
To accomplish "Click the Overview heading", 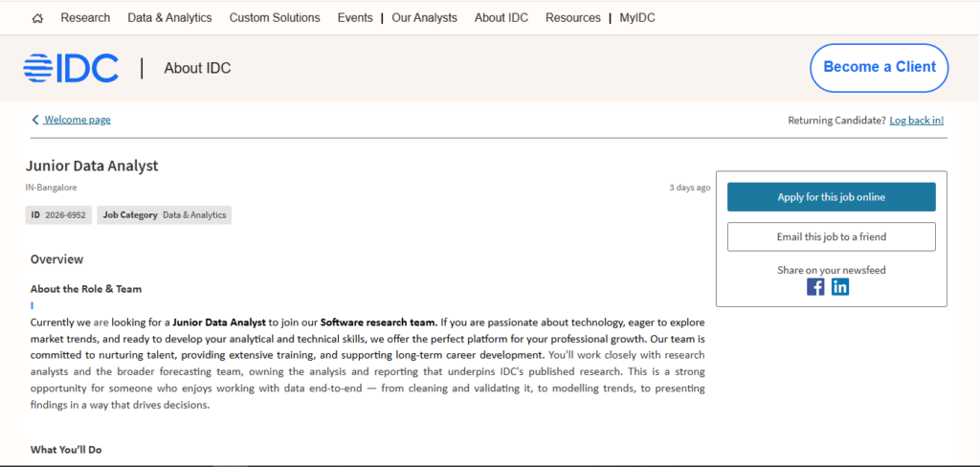I will pos(56,258).
